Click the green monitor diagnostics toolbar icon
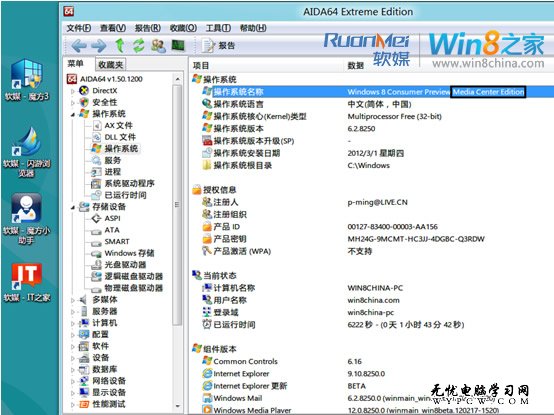554x415 pixels. tap(178, 45)
